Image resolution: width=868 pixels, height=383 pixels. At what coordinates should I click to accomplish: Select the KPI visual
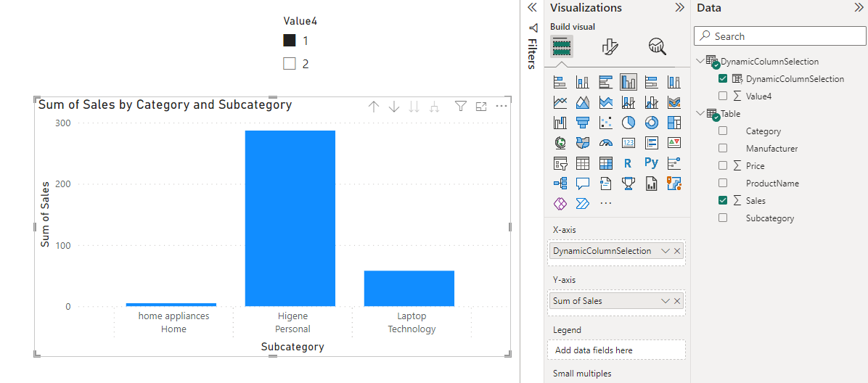click(673, 143)
